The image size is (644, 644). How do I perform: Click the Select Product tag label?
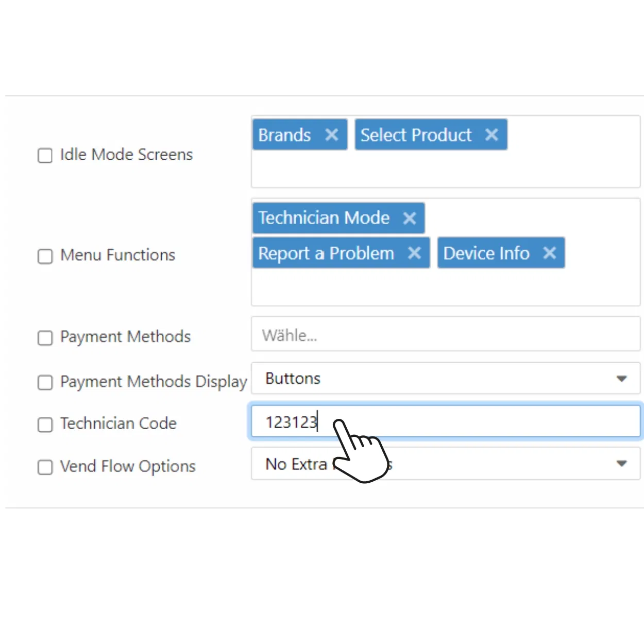point(416,135)
